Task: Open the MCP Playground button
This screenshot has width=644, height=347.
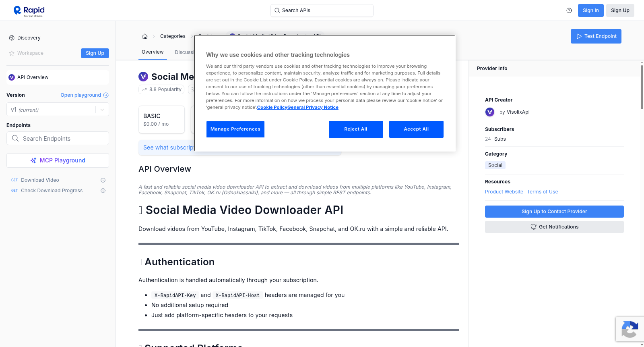Action: pyautogui.click(x=58, y=160)
